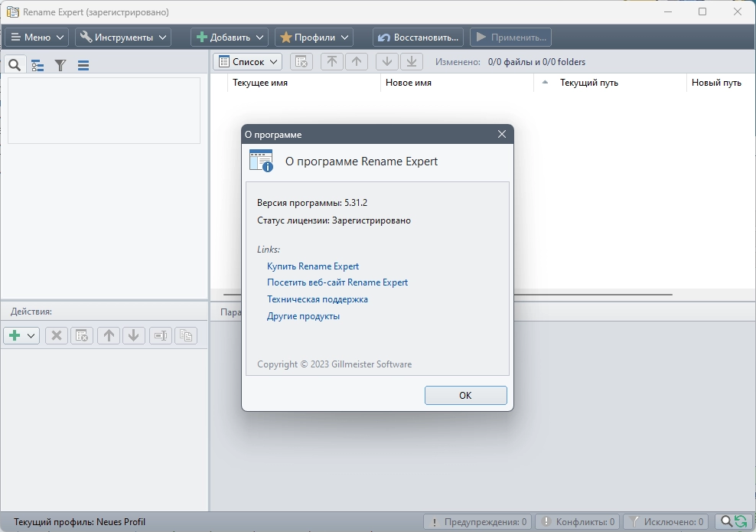This screenshot has height=532, width=756.
Task: Click the delete action X icon
Action: pos(57,336)
